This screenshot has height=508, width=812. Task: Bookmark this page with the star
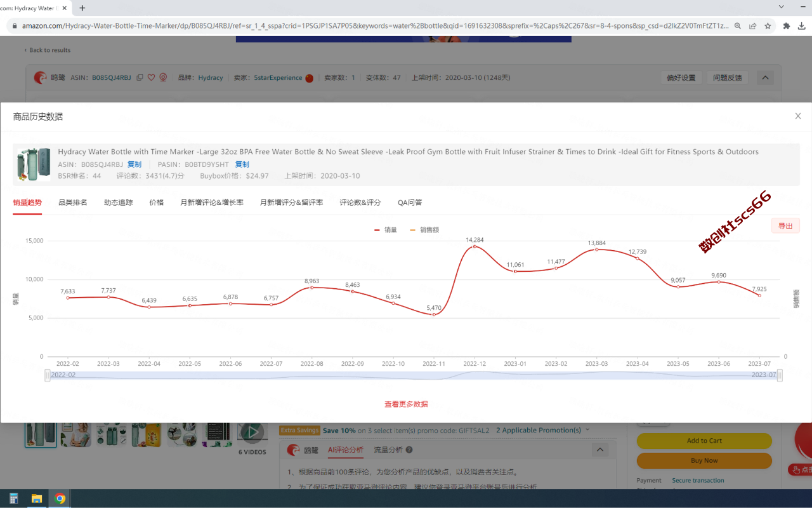(x=768, y=26)
